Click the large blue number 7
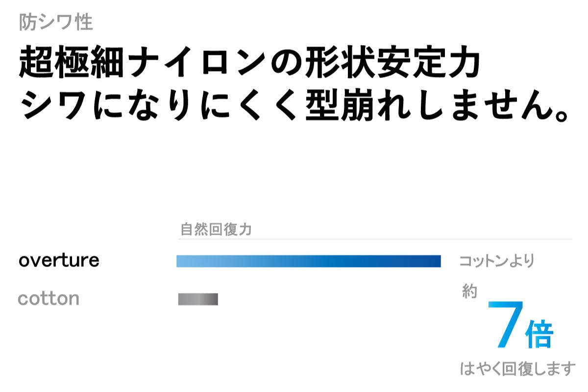The image size is (588, 392). [504, 326]
